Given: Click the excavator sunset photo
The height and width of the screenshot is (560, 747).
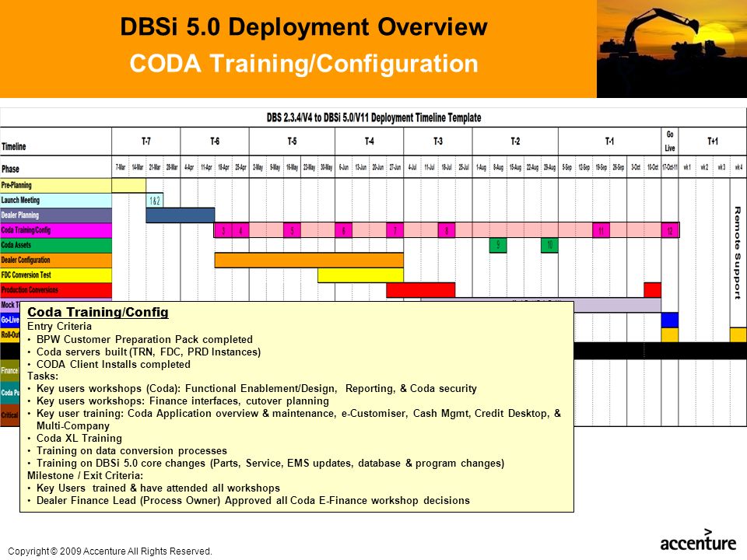Looking at the screenshot, I should [672, 49].
